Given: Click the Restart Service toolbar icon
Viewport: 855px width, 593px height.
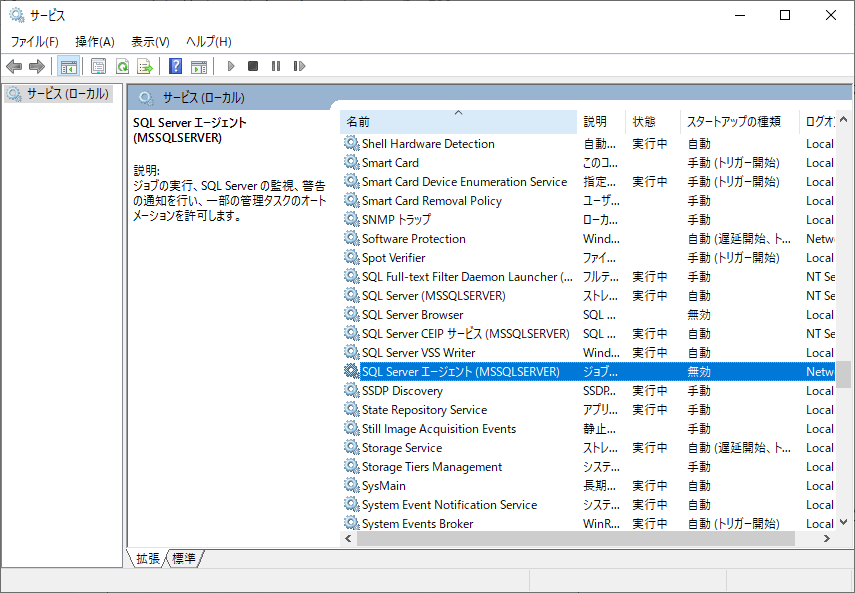Looking at the screenshot, I should pos(299,66).
